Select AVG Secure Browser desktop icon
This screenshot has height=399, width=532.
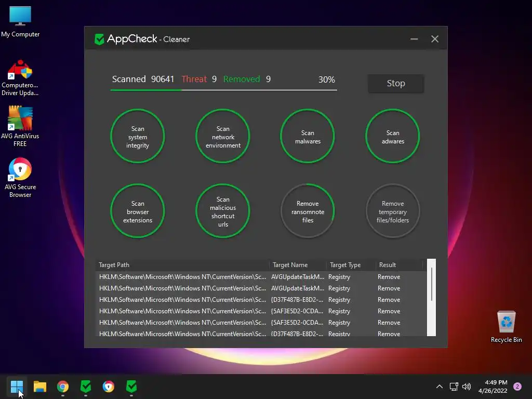pos(20,178)
